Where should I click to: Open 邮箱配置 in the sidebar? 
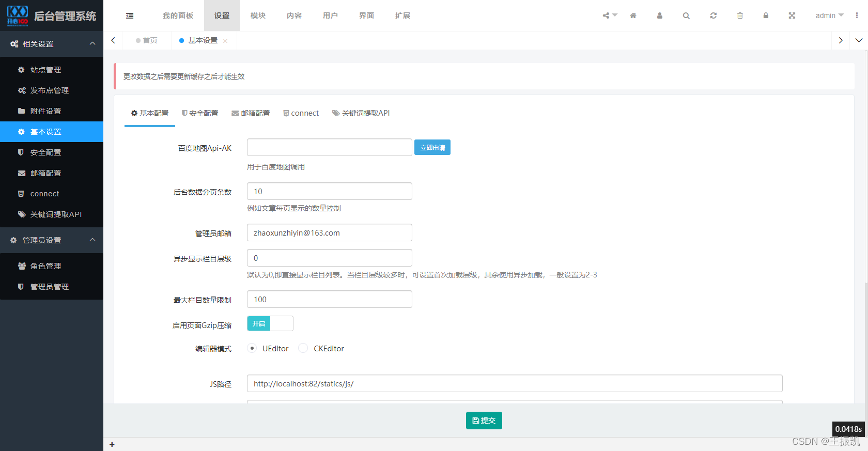click(x=52, y=173)
